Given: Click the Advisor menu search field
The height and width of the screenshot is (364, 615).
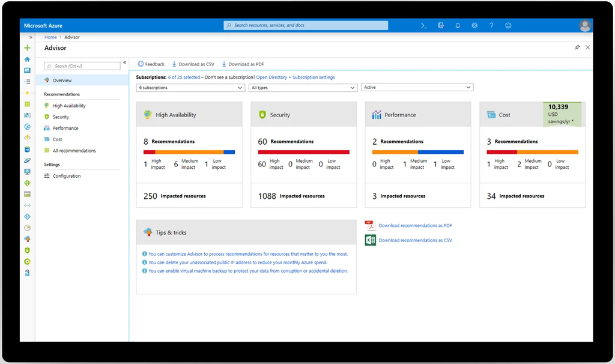Looking at the screenshot, I should pyautogui.click(x=82, y=66).
